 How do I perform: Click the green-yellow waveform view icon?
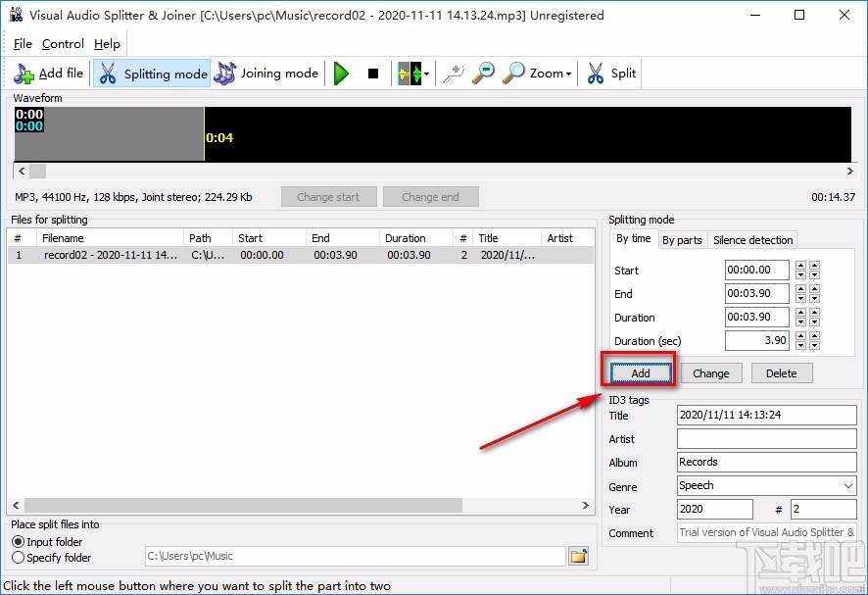pos(410,74)
